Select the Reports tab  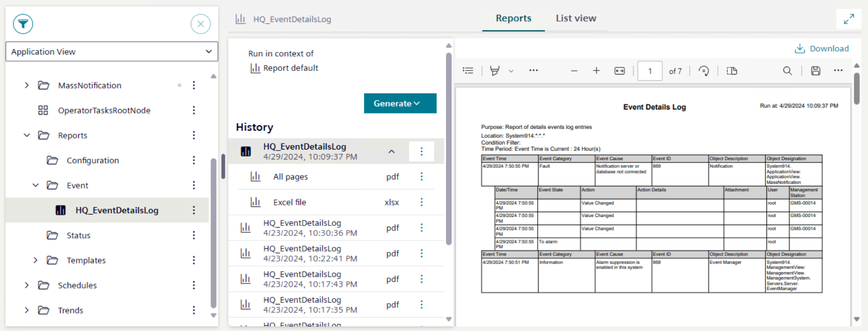coord(513,18)
